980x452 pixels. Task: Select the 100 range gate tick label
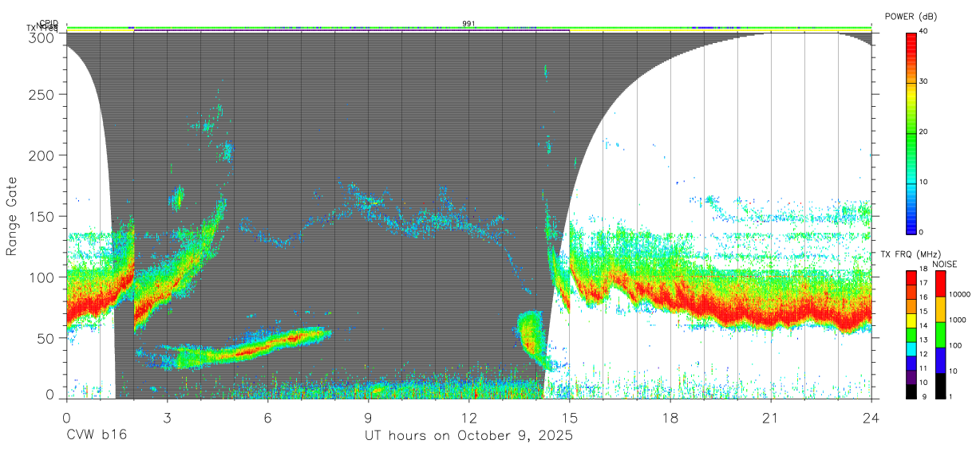tap(42, 277)
